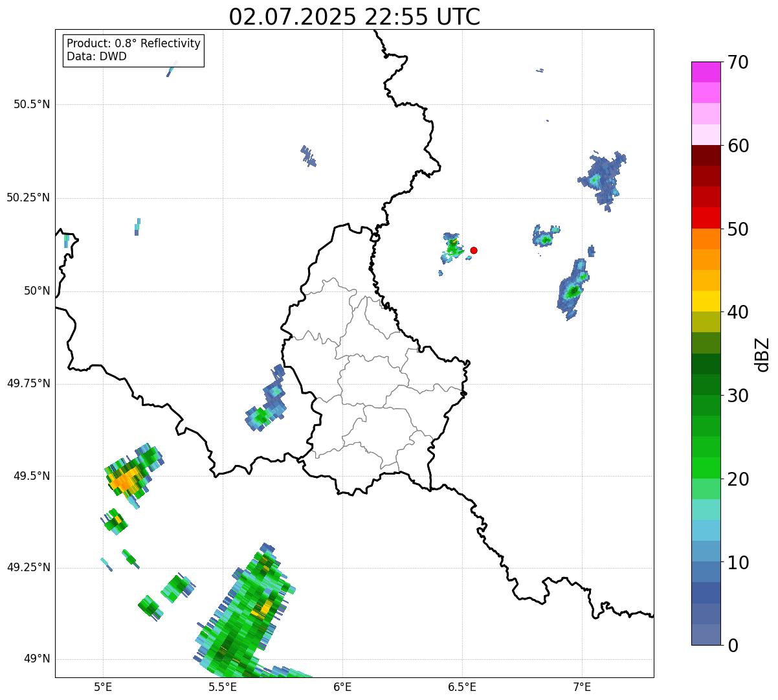Viewport: 778px width, 700px height.
Task: Click the longitude label 7°E
Action: 583,686
